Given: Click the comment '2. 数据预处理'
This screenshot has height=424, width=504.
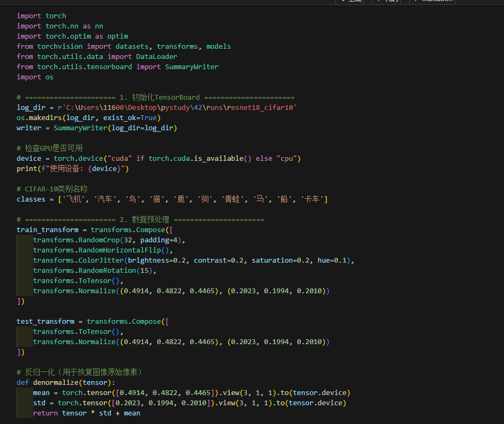Looking at the screenshot, I should point(144,220).
